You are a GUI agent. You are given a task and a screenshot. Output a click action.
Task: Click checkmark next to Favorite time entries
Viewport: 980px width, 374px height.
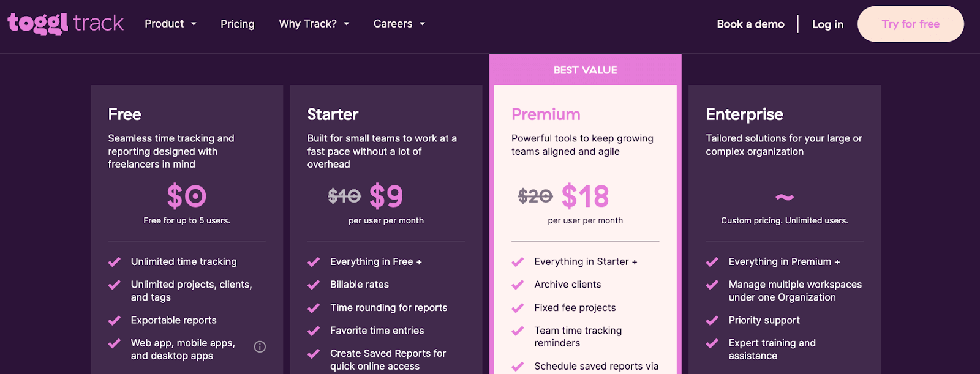314,331
